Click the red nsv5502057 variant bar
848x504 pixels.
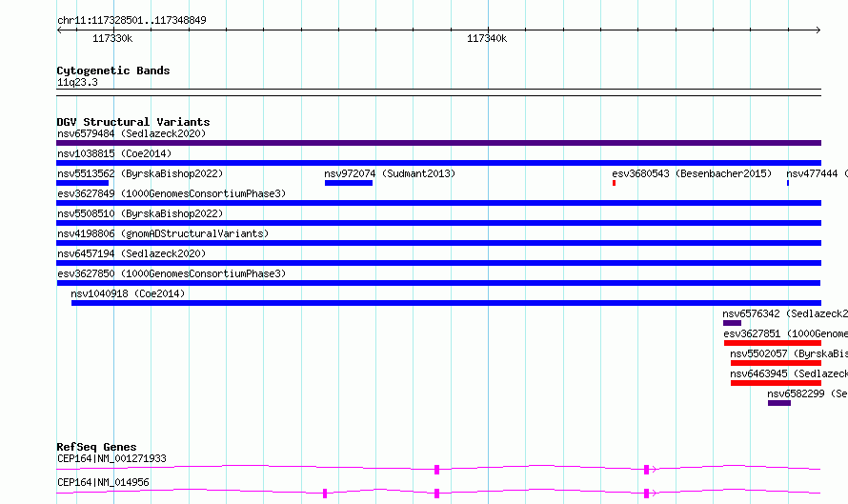[x=777, y=363]
